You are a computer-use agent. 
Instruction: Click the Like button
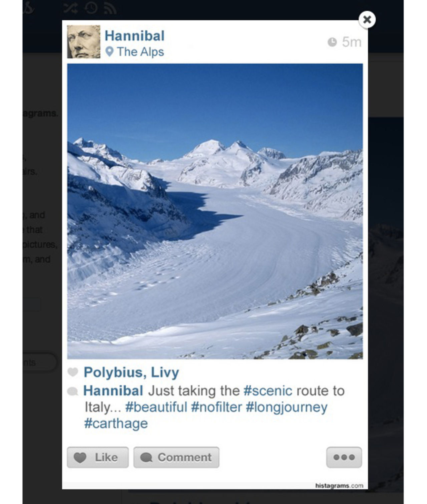pyautogui.click(x=97, y=457)
